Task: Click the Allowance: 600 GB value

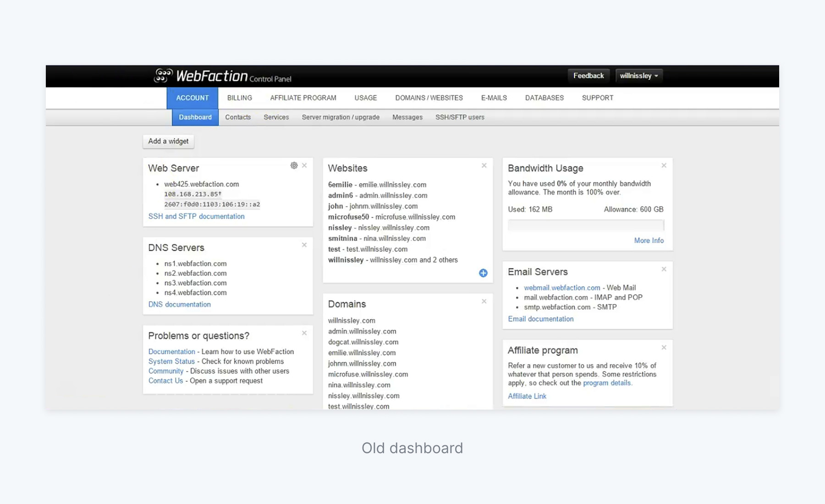Action: point(633,209)
